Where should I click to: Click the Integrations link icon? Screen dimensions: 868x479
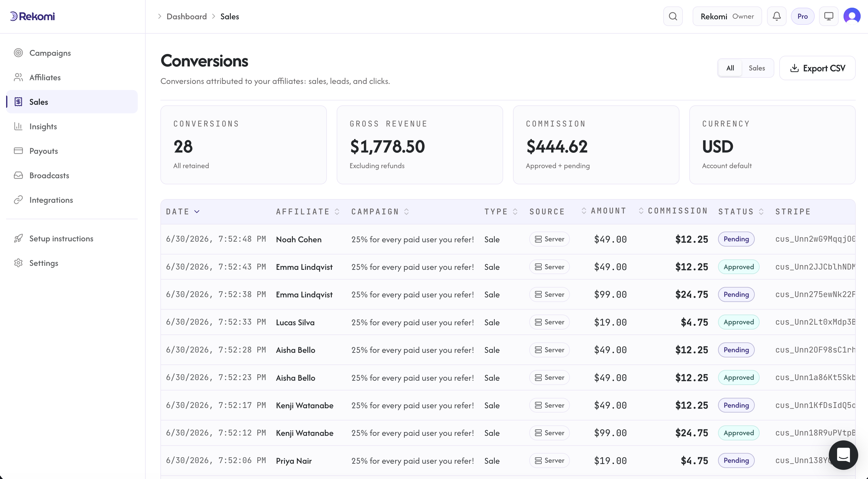pyautogui.click(x=18, y=200)
